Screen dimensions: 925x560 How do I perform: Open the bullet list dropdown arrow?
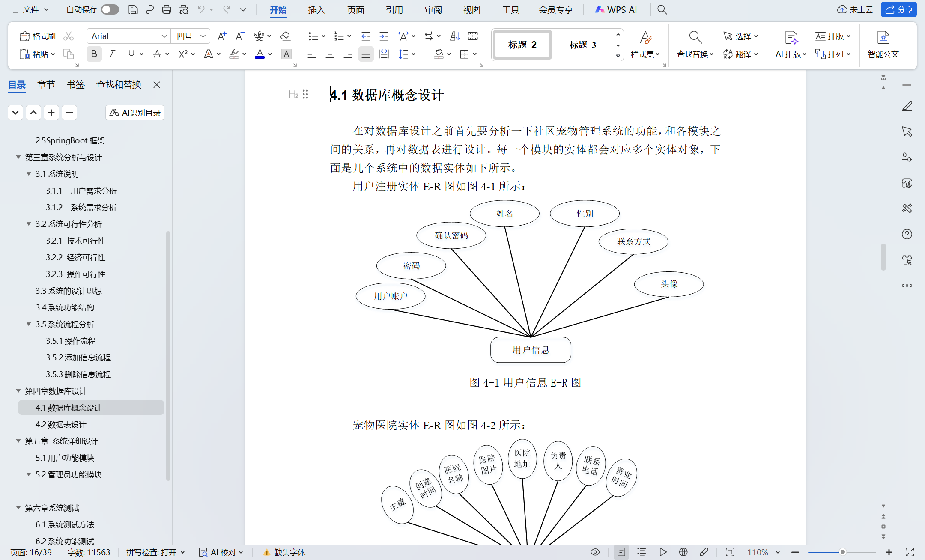click(x=324, y=36)
